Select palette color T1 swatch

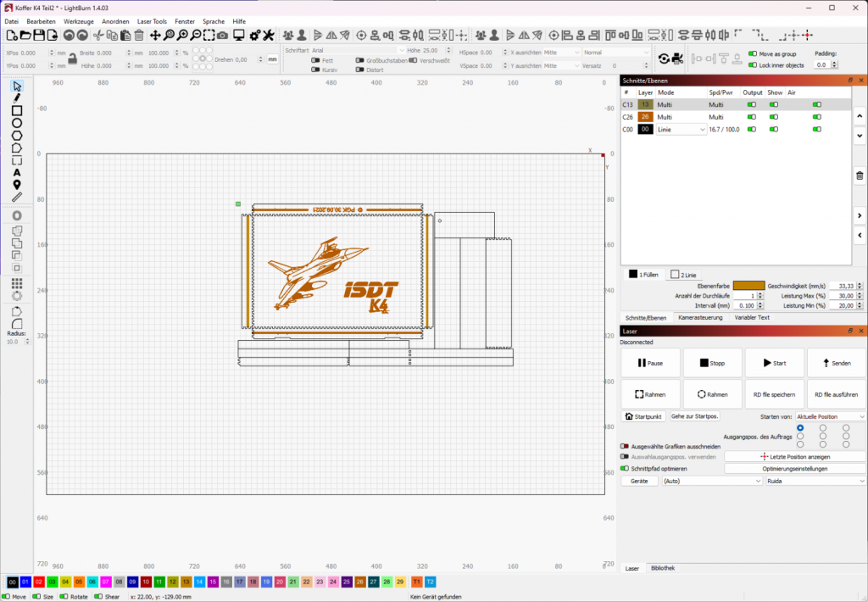coord(416,582)
